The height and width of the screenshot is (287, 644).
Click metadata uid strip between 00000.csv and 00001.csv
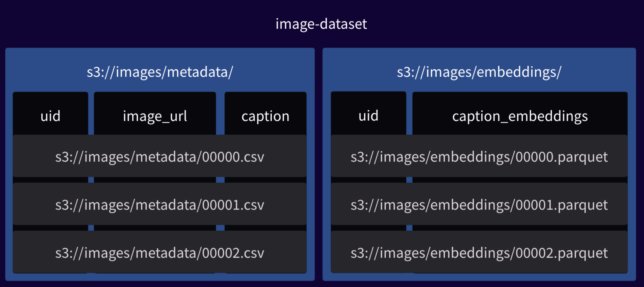tap(50, 180)
